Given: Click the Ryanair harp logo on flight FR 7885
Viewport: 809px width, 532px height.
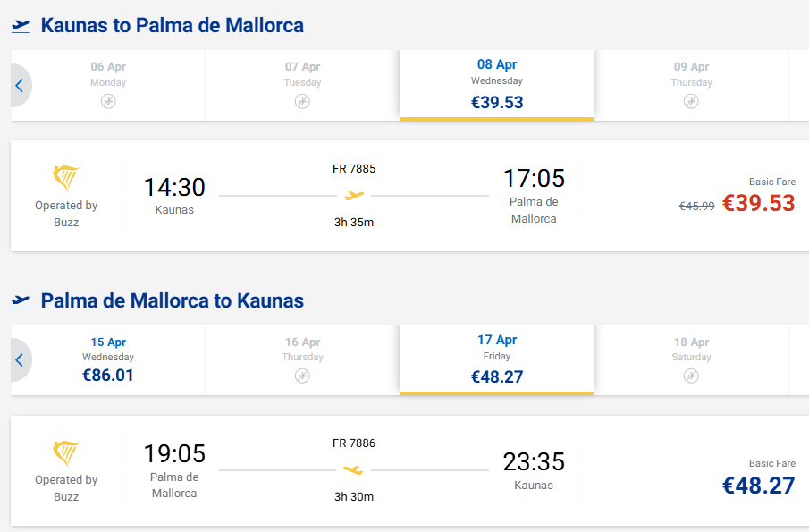Looking at the screenshot, I should tap(66, 178).
